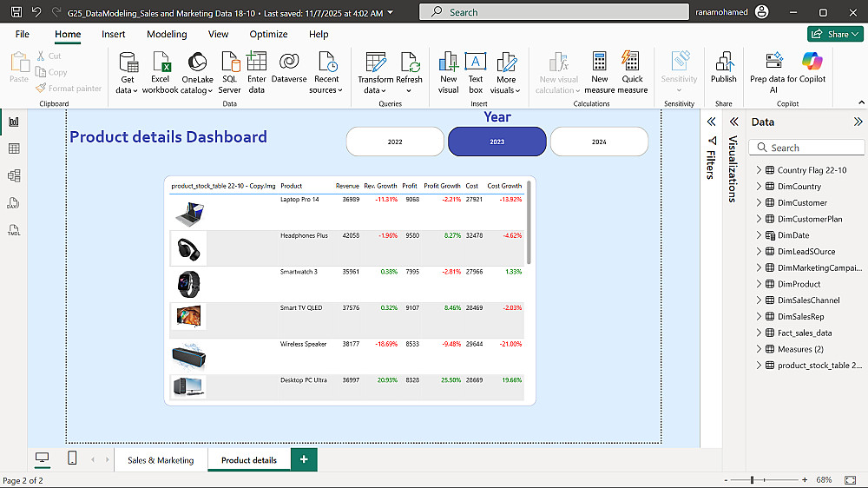Select the Product details page tab
Viewport: 868px width, 488px height.
coord(249,459)
